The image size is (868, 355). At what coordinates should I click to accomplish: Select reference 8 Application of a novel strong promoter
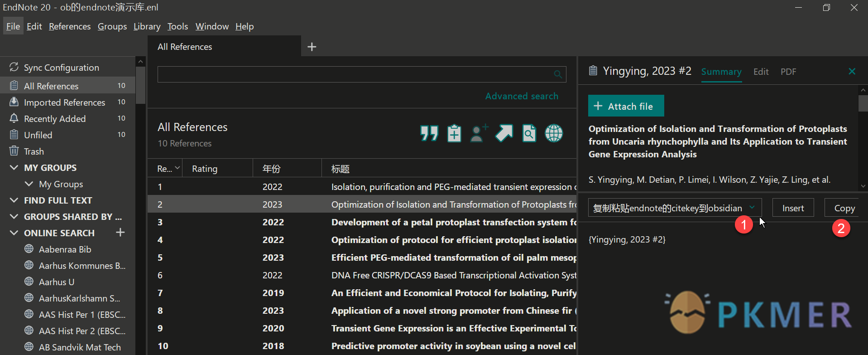click(x=362, y=310)
